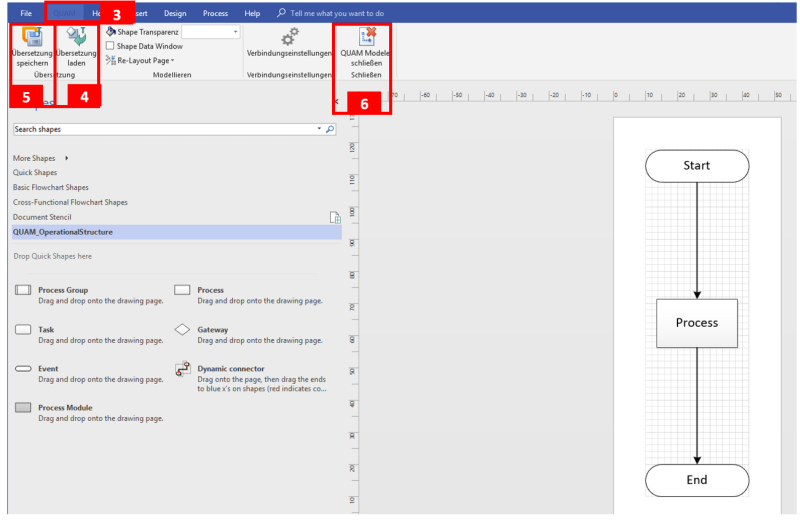Open the Help ribbon tab
This screenshot has height=521, width=800.
(252, 13)
